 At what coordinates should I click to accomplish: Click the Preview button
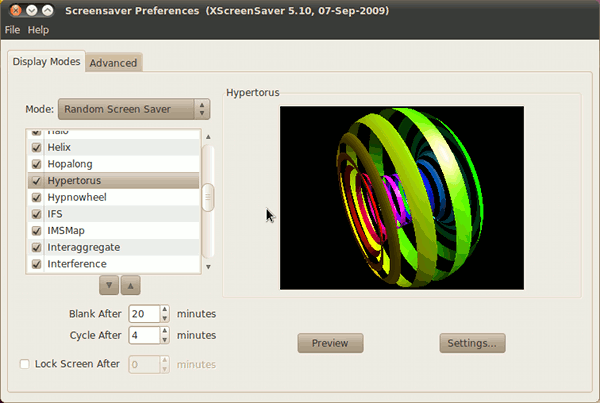point(330,343)
